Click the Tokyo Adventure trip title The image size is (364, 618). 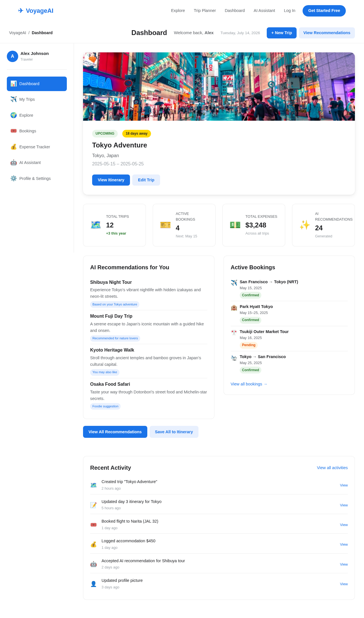pos(119,145)
